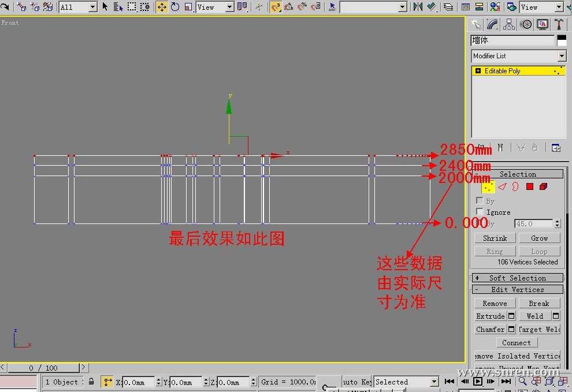Enable the Ignore Backfacing checkbox

point(480,211)
